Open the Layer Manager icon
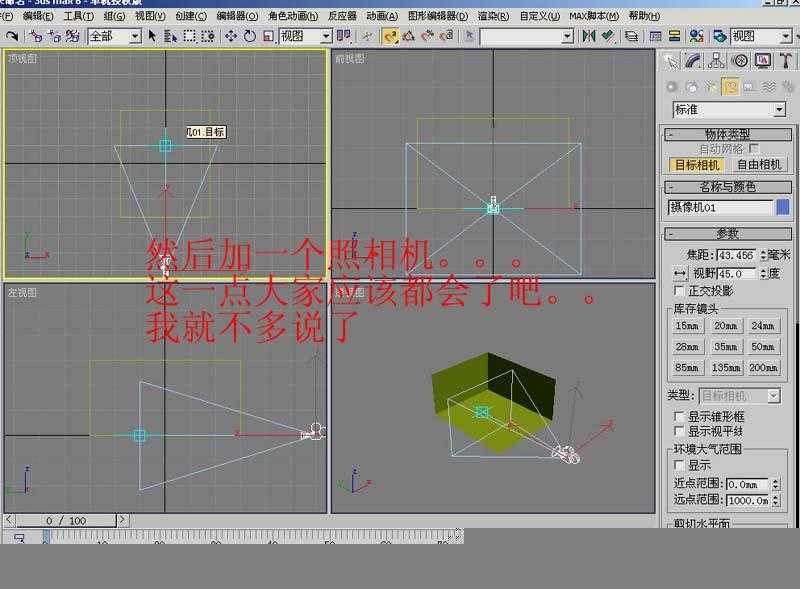Viewport: 800px width, 589px height. coord(631,36)
